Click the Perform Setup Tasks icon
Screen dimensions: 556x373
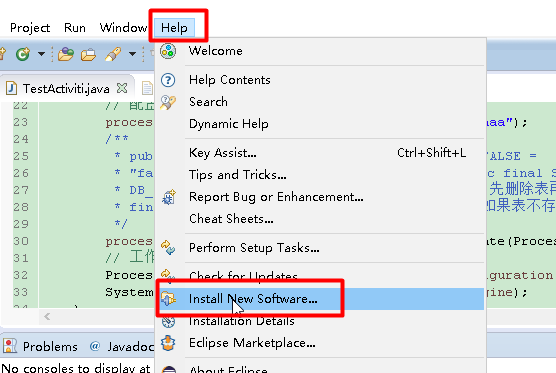tap(168, 247)
